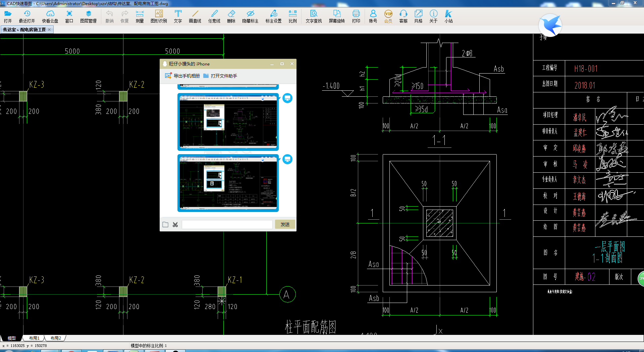Select the 传达室、配电房施工图 document tab
This screenshot has height=352, width=644.
(24, 30)
